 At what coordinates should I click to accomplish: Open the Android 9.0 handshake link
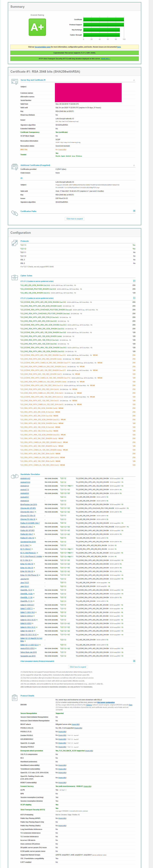click(25, 501)
